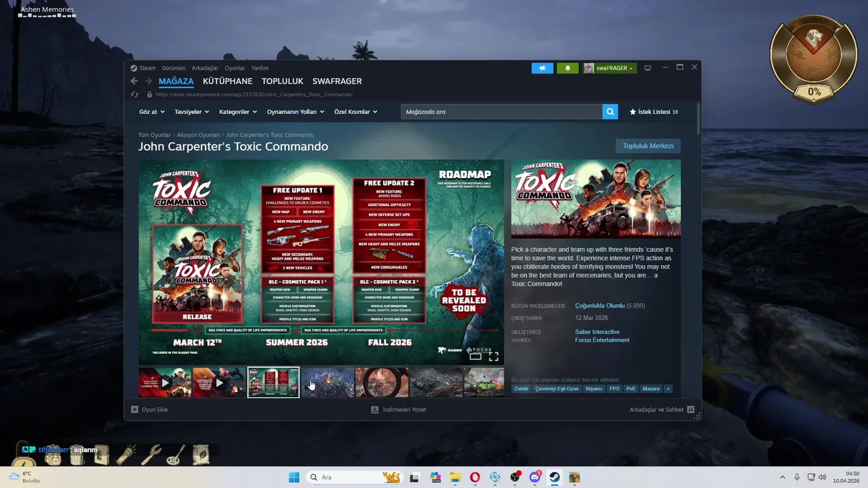Open the Yardım menu
Viewport: 868px width, 488px height.
[260, 68]
